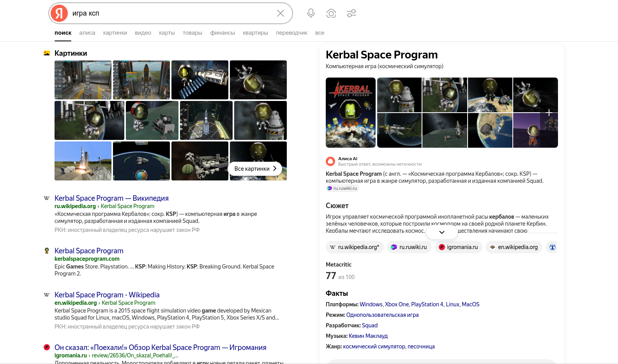Open the Kerbal Space Program cover image
618x364 pixels.
(x=351, y=113)
